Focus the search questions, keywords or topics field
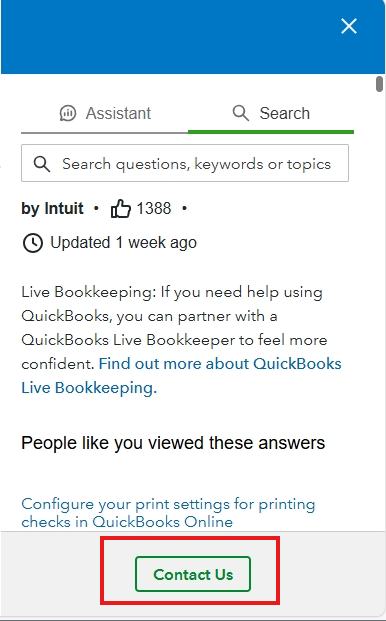Image resolution: width=386 pixels, height=621 pixels. click(x=185, y=163)
